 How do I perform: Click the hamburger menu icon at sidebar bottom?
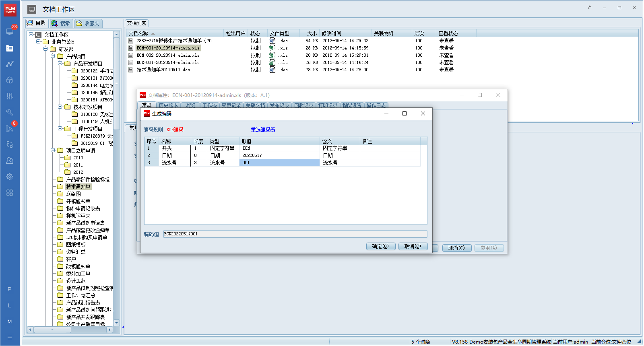(10, 338)
